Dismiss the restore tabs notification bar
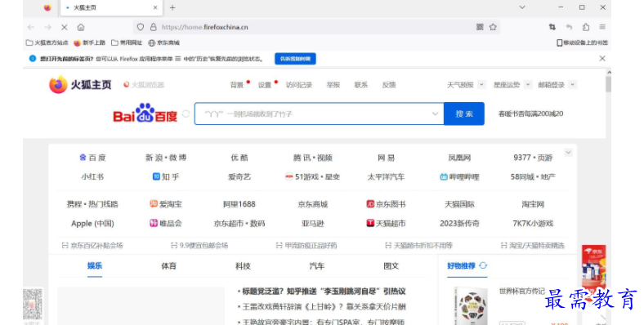 [602, 59]
